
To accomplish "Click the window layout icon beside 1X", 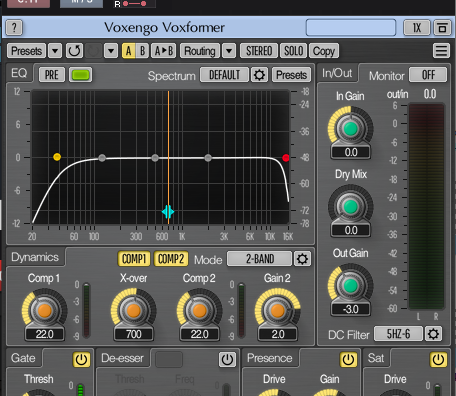I will 442,28.
